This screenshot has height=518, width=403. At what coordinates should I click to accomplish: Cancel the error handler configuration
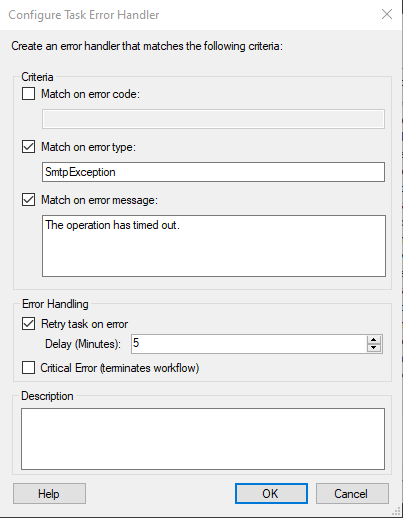352,494
